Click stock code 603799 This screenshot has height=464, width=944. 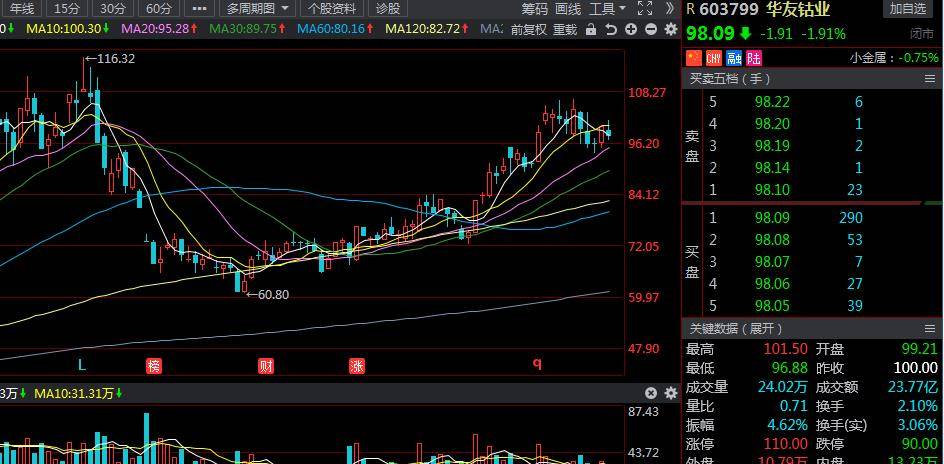pyautogui.click(x=730, y=9)
